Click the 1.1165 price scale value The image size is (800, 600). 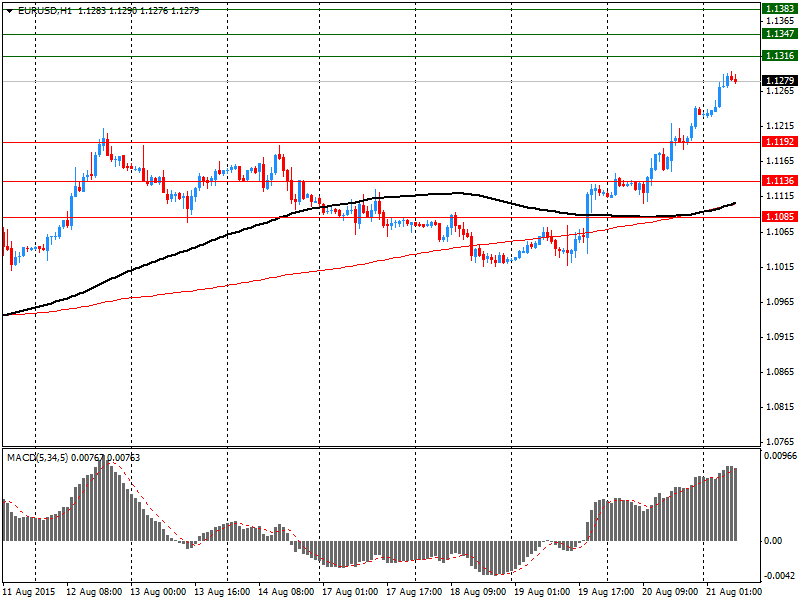click(x=780, y=161)
